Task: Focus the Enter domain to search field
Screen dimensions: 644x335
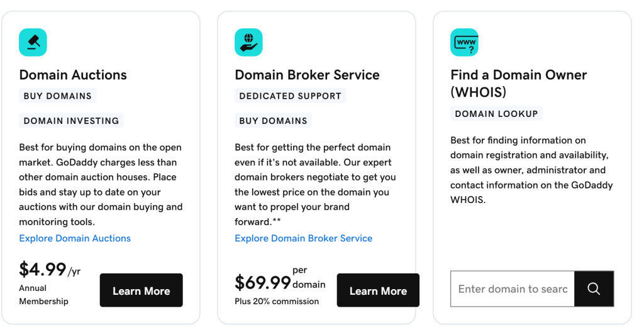Action: 512,288
